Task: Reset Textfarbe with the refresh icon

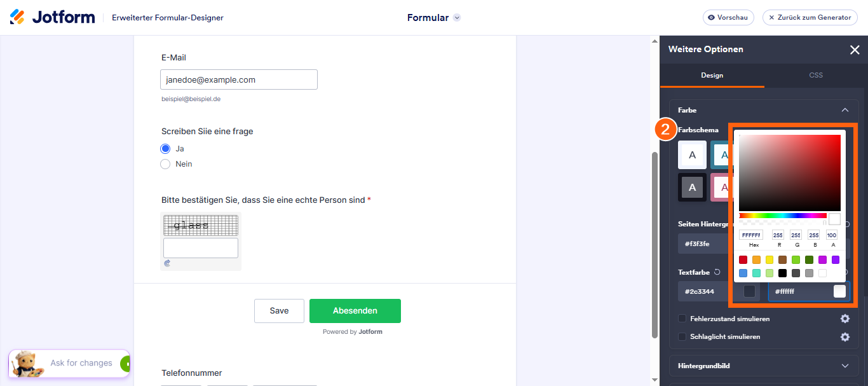Action: 717,272
